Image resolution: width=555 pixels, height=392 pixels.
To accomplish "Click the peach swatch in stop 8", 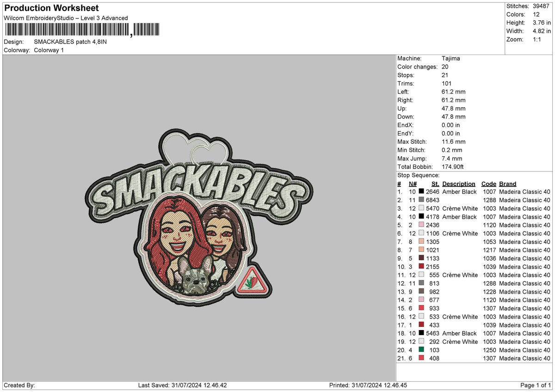I will pos(421,250).
